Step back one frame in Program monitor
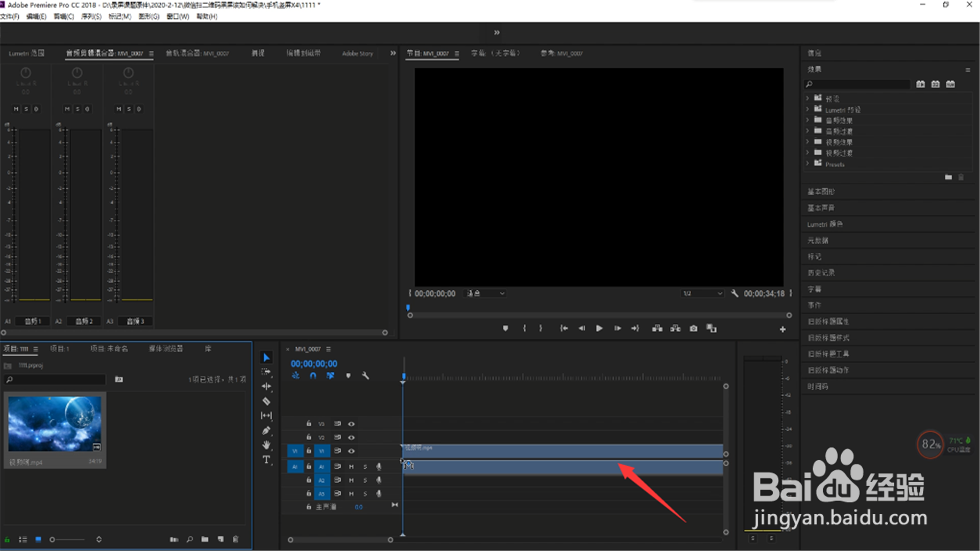 click(582, 329)
